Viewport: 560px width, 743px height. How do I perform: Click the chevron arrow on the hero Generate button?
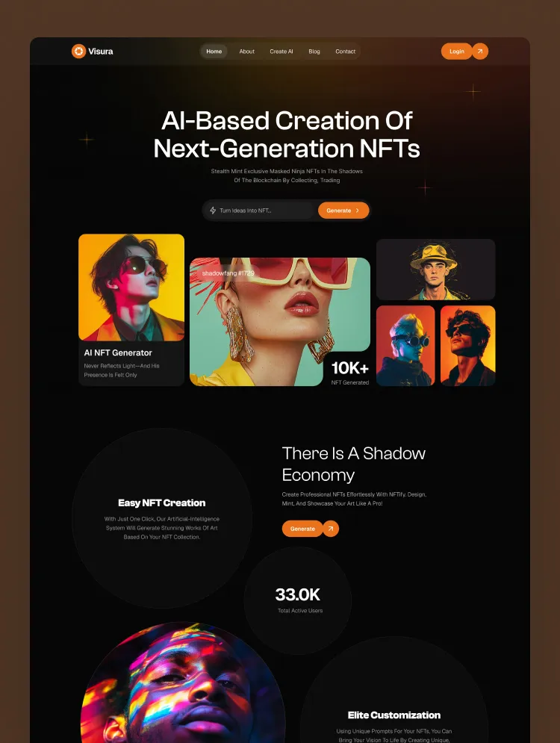pos(357,211)
